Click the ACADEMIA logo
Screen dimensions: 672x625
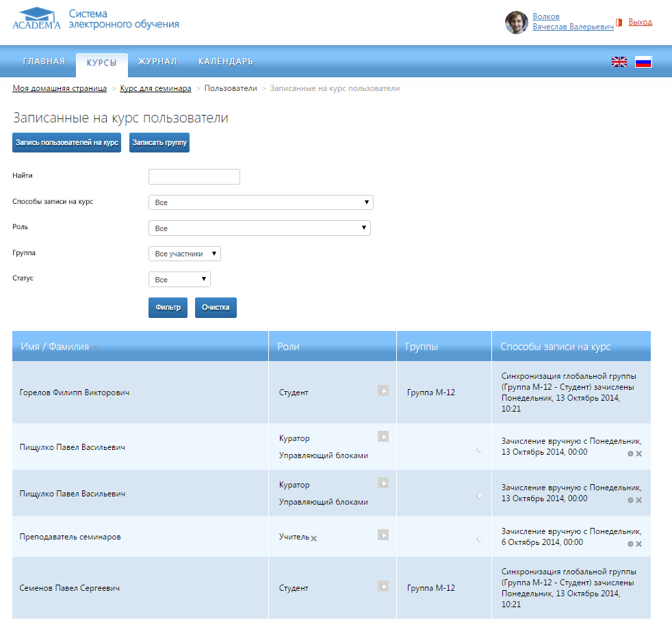pyautogui.click(x=36, y=18)
